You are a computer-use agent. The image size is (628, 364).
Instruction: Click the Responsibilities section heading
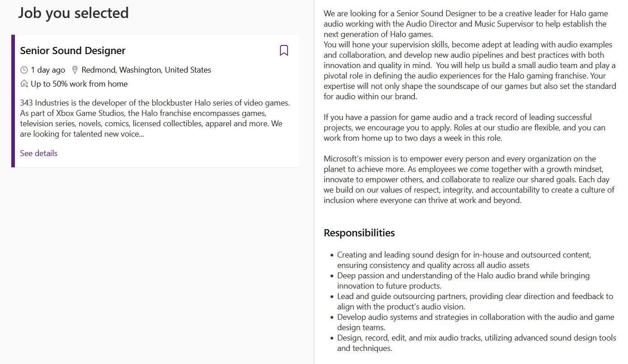click(x=359, y=233)
